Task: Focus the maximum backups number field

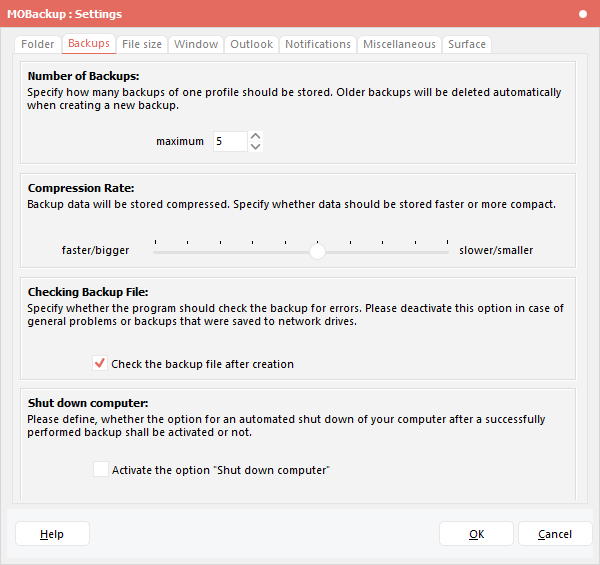Action: [229, 142]
